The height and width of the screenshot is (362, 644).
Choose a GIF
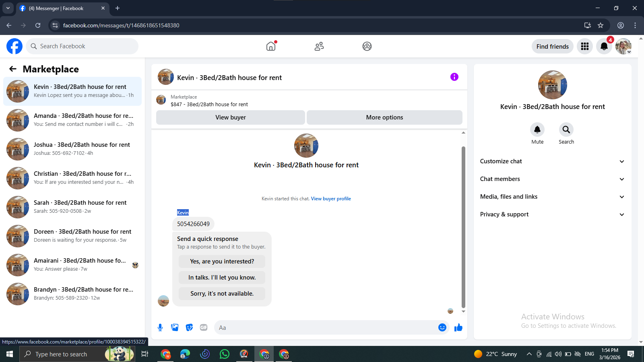pyautogui.click(x=204, y=327)
